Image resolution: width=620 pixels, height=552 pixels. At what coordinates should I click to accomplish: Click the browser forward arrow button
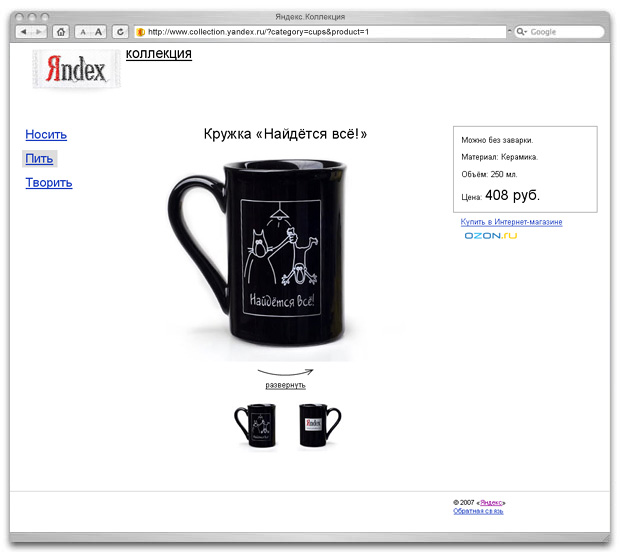[x=38, y=32]
